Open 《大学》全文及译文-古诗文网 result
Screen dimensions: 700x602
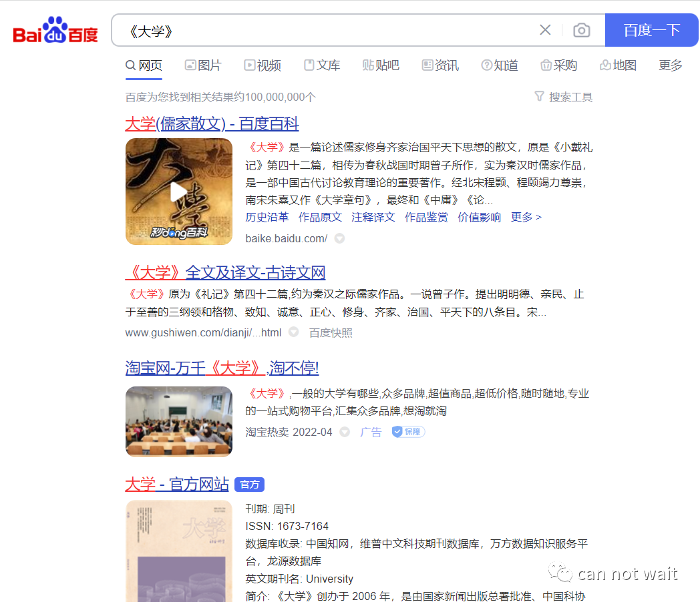click(x=226, y=272)
